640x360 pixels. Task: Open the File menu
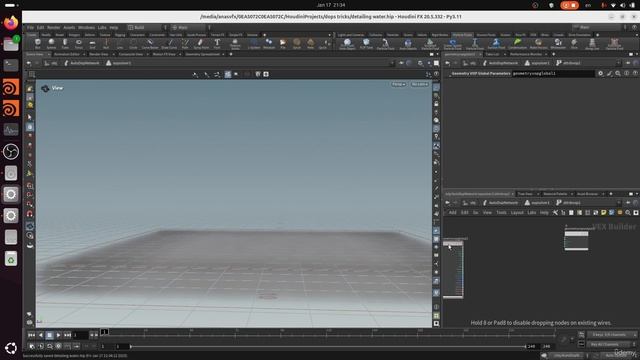(x=31, y=27)
